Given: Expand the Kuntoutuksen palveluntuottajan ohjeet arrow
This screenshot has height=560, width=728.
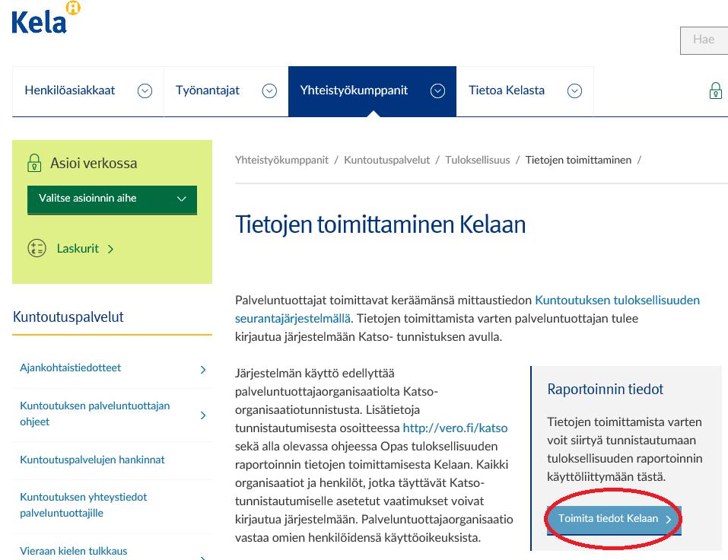Looking at the screenshot, I should click(x=203, y=415).
